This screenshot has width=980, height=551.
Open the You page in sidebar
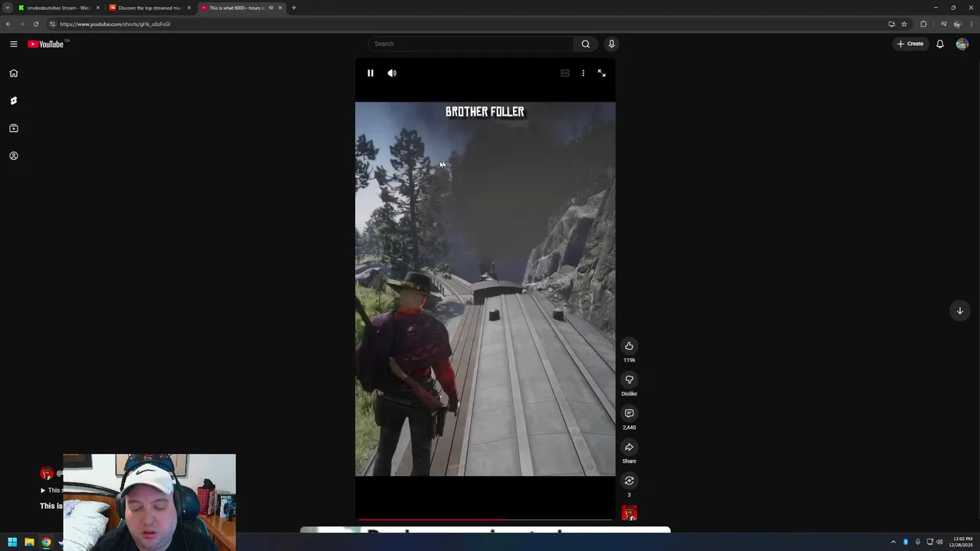point(14,156)
